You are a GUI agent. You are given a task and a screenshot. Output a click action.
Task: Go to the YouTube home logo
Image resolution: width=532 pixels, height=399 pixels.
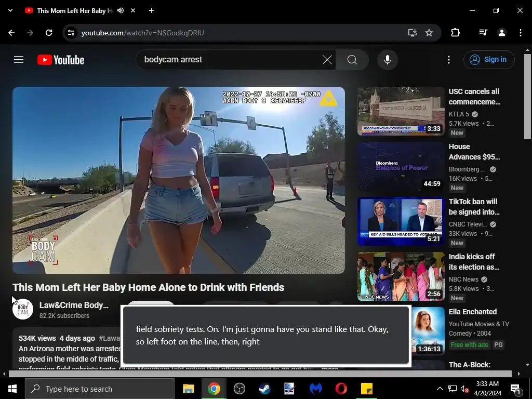pyautogui.click(x=61, y=60)
